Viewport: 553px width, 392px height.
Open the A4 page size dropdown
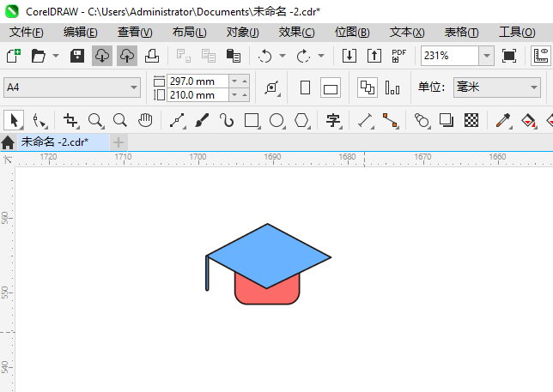72,87
